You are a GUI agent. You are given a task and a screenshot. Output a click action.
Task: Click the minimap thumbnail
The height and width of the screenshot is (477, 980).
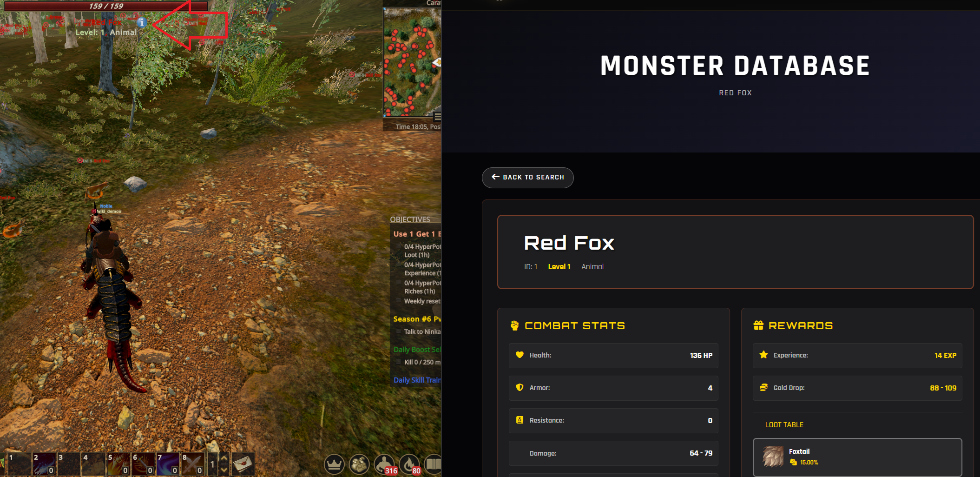tap(412, 62)
